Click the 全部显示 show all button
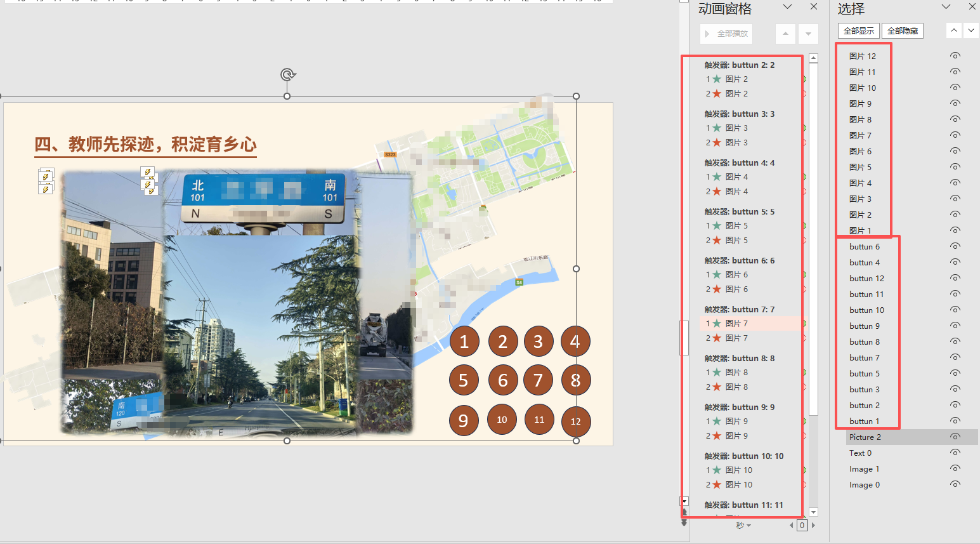Image resolution: width=980 pixels, height=544 pixels. (x=859, y=30)
